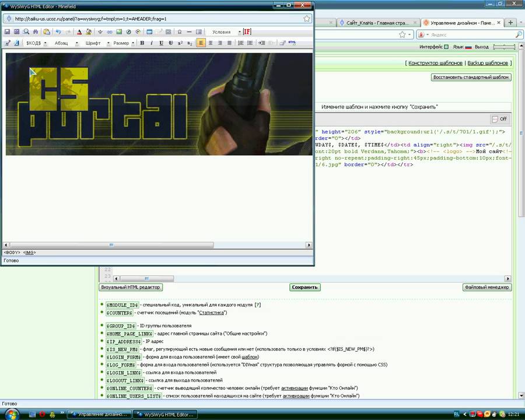525x420 pixels.
Task: Select justify alignment button
Action: pos(229,43)
